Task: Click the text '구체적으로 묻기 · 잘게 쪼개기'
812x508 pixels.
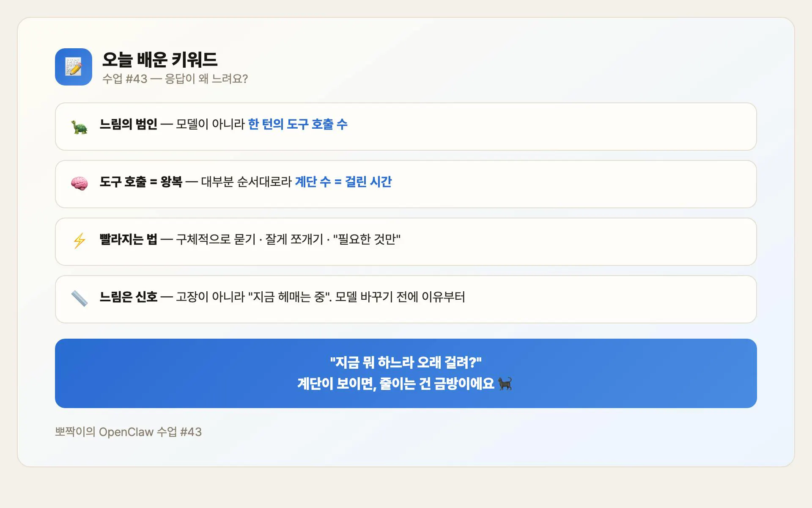Action: 250,239
